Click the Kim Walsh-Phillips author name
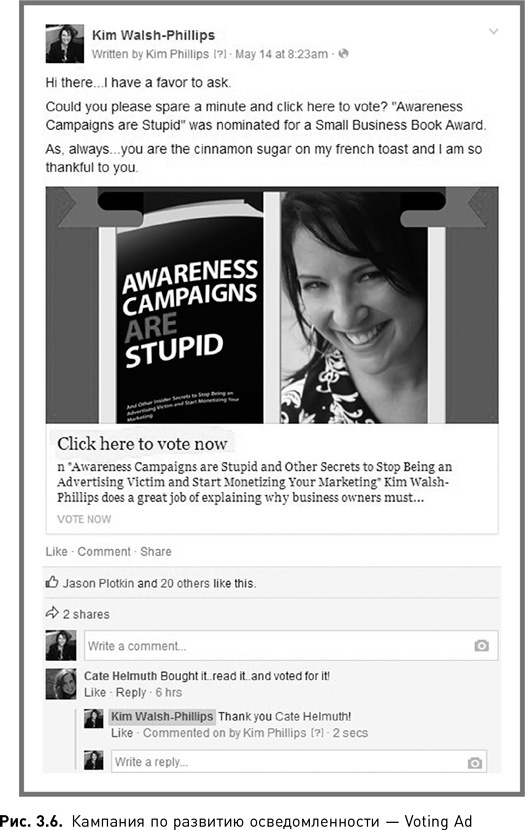Screen dimensions: 525x830 (x=153, y=35)
